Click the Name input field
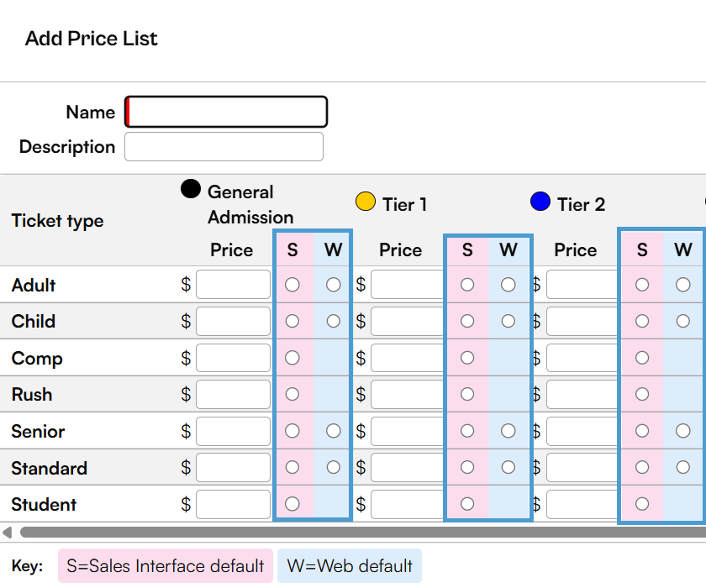This screenshot has width=706, height=588. [x=226, y=112]
